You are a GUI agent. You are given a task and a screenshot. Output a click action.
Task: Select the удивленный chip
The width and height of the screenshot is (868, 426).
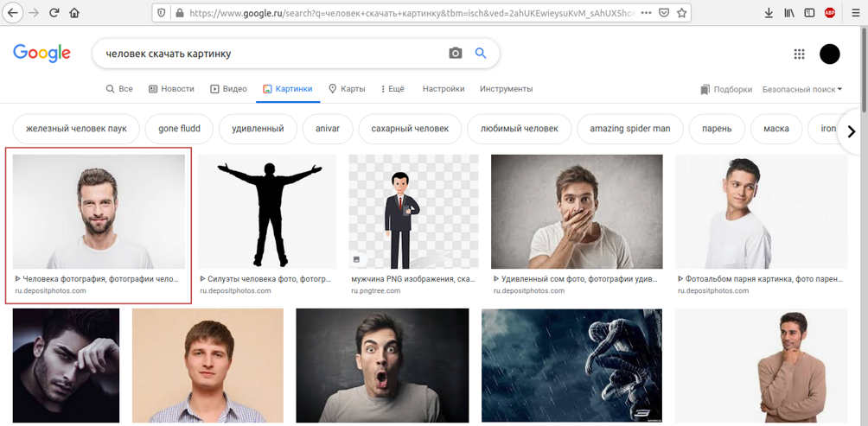258,129
